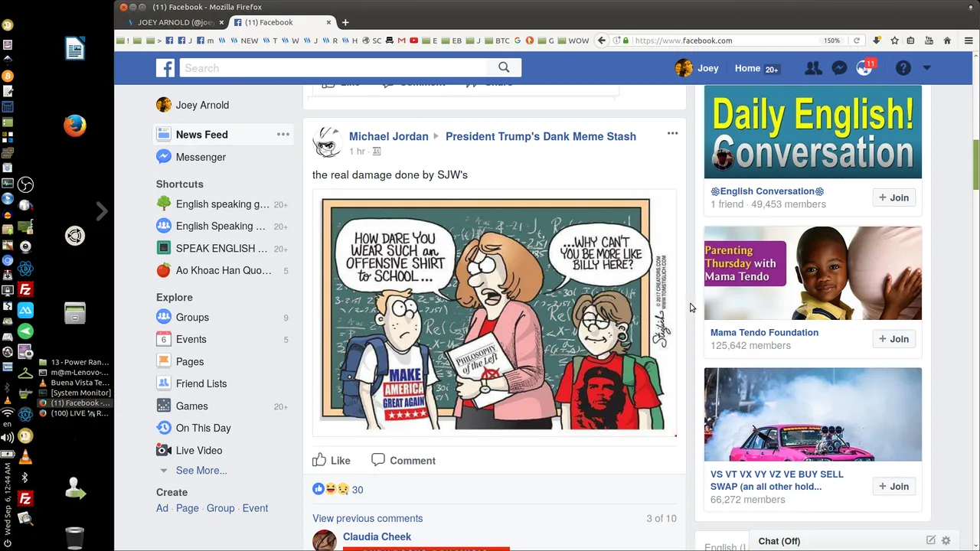Open the BTC bookmark folder
Viewport: 980px width, 551px height.
pyautogui.click(x=498, y=41)
